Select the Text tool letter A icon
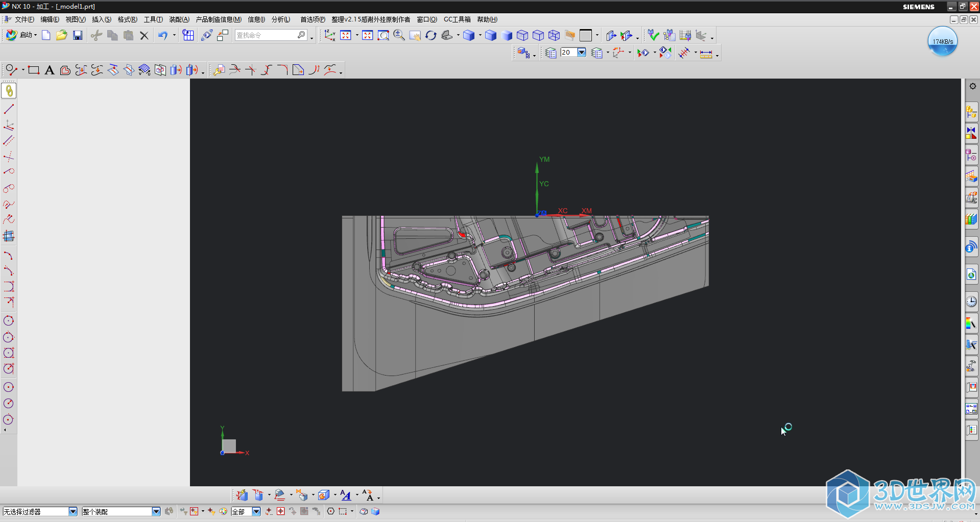This screenshot has width=980, height=522. [50, 70]
